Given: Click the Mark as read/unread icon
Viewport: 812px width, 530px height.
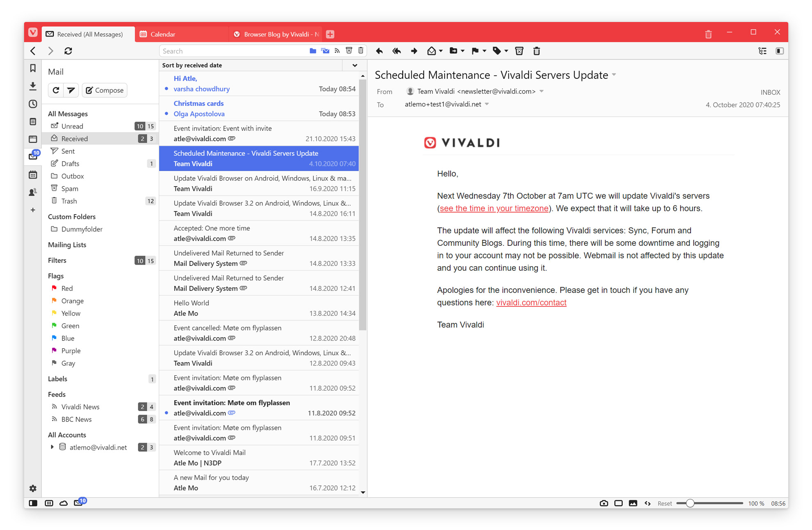Looking at the screenshot, I should 433,51.
